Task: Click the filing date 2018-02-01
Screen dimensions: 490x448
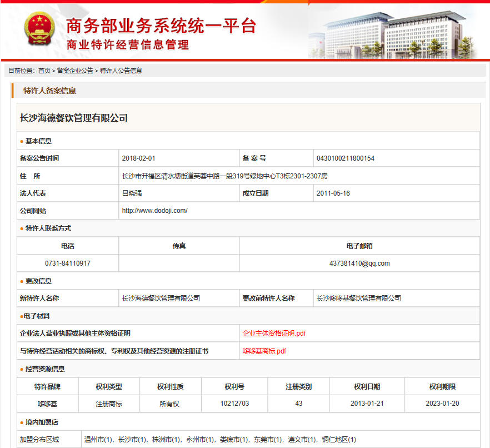Action: click(x=138, y=158)
